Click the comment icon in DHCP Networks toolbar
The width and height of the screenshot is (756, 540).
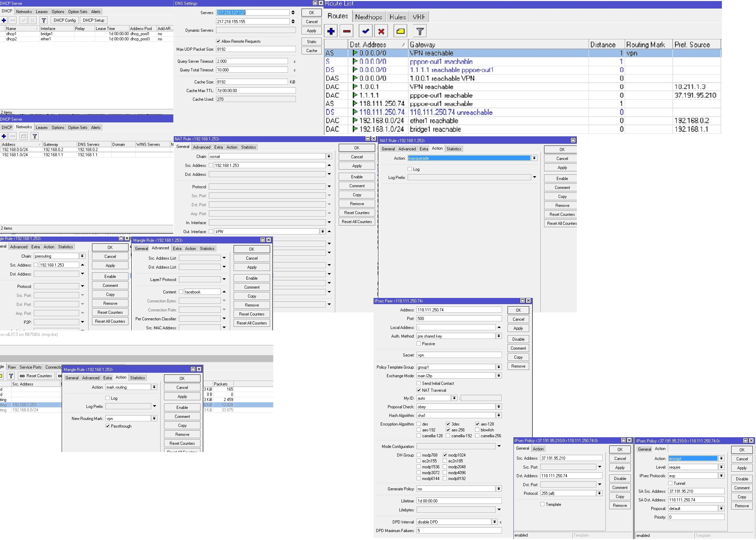(23, 136)
